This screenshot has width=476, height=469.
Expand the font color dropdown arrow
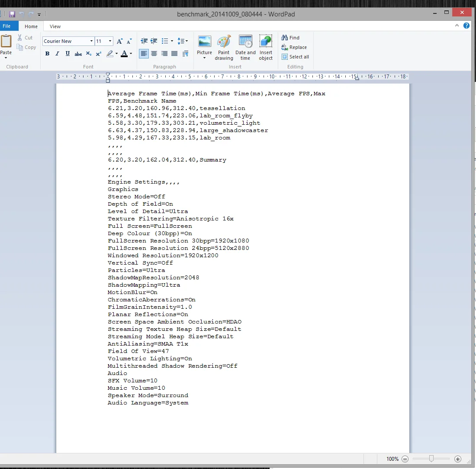[131, 54]
